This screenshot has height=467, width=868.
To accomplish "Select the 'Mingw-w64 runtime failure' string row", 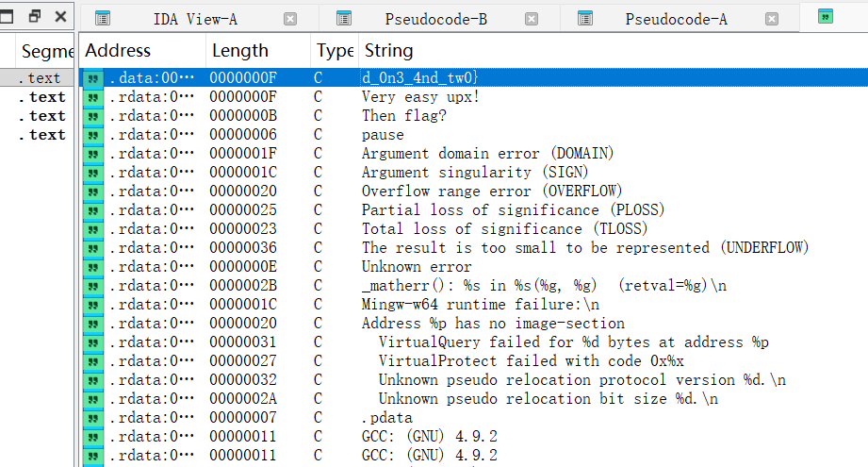I will click(x=480, y=305).
